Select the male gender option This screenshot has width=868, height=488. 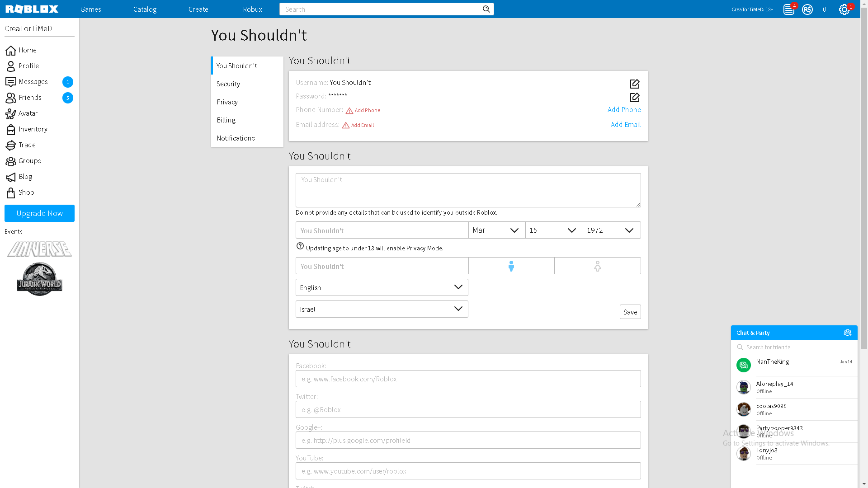(511, 266)
